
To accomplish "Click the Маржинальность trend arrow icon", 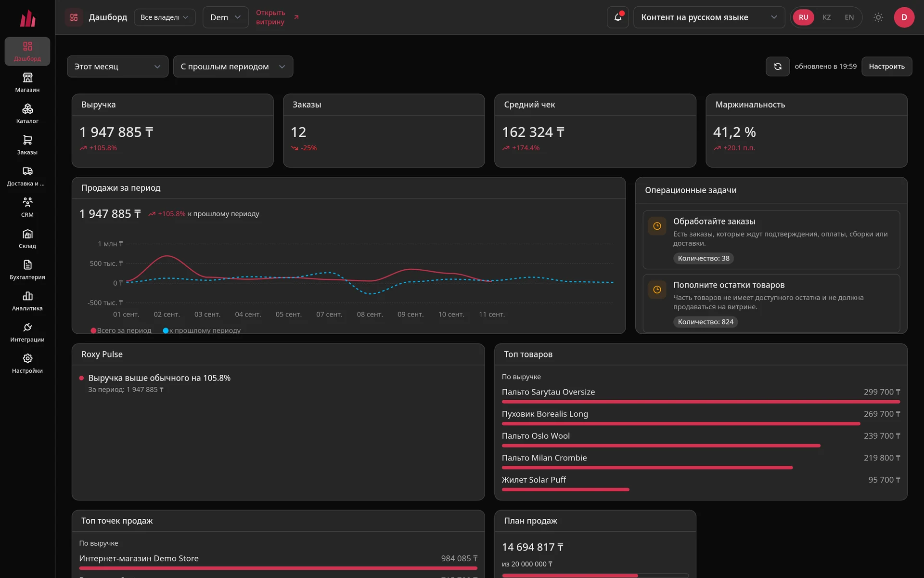I will click(717, 148).
